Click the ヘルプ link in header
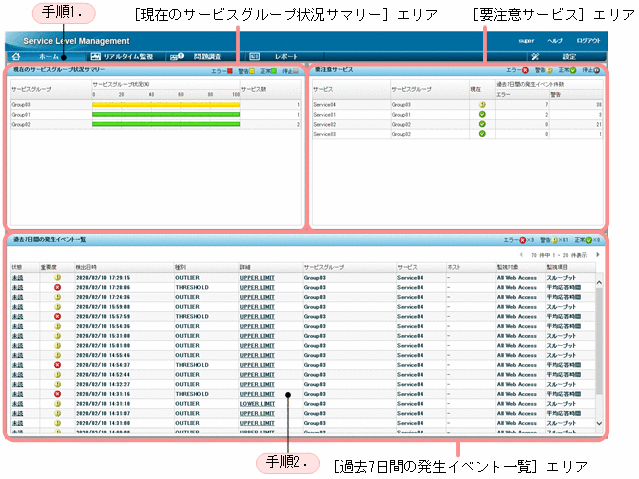The height and width of the screenshot is (479, 639). point(555,41)
